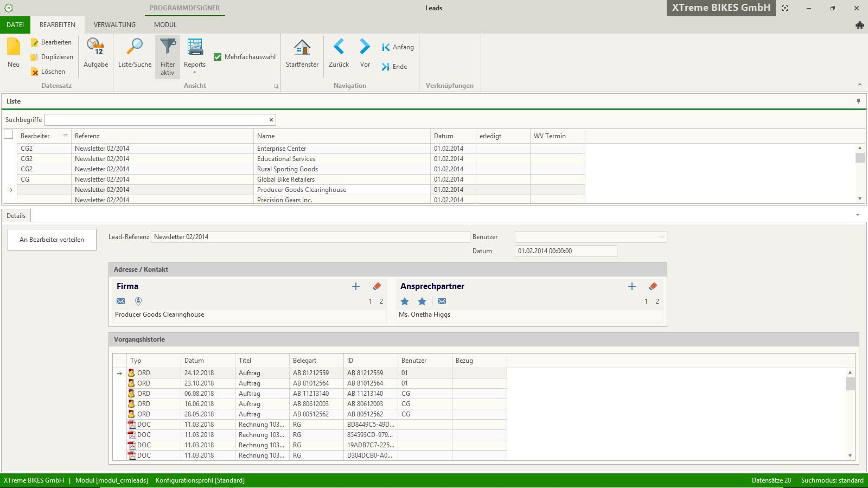
Task: Click the Löschen delete button
Action: (x=48, y=72)
